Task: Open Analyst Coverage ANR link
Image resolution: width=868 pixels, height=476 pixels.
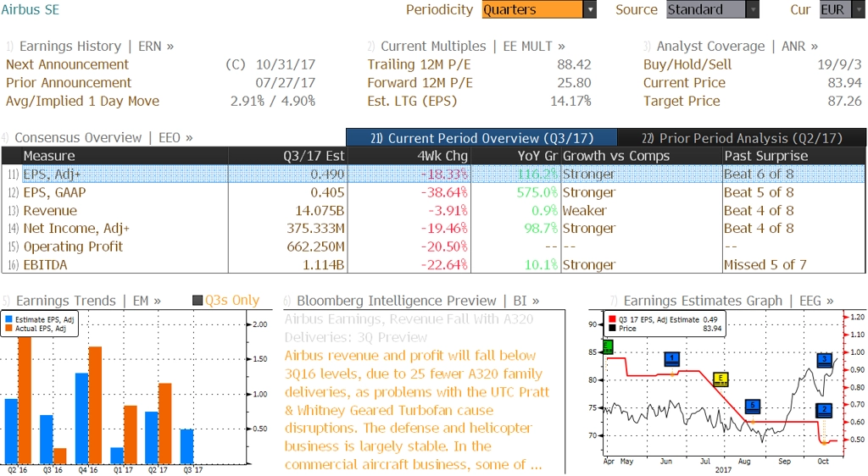Action: tap(737, 47)
